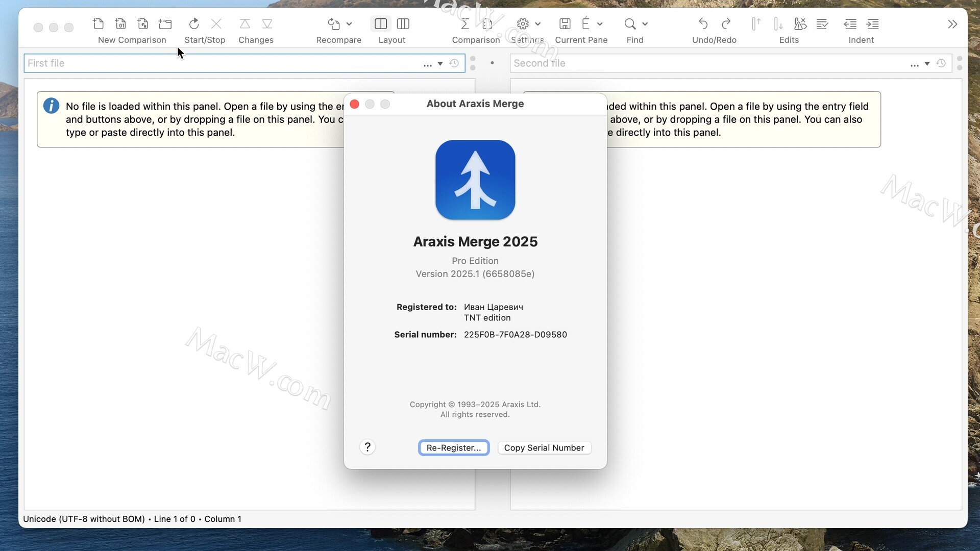Click the Start (circular arrow) icon
This screenshot has height=551, width=980.
pos(194,23)
